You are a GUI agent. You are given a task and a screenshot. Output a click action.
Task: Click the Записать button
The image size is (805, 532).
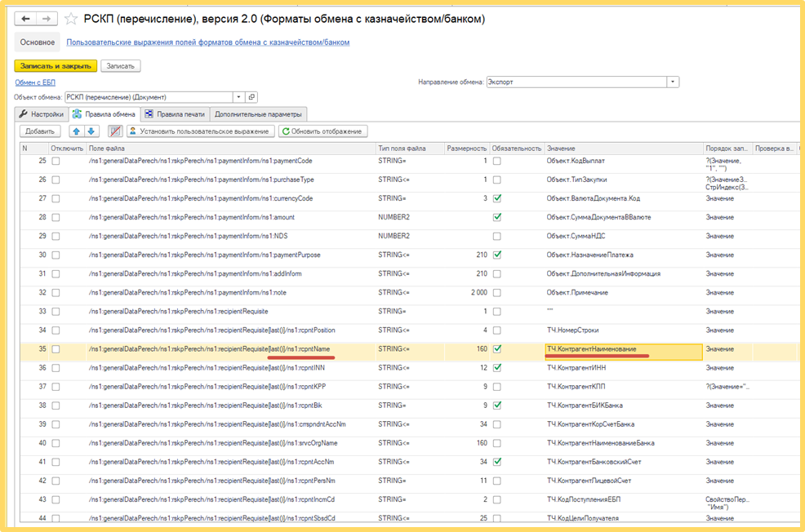pyautogui.click(x=121, y=66)
